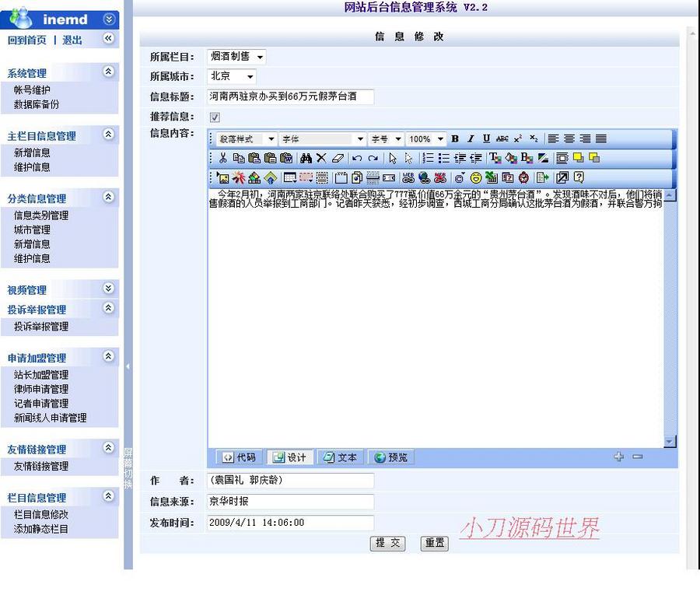The width and height of the screenshot is (700, 602).
Task: Click the undo arrow icon
Action: 357,158
